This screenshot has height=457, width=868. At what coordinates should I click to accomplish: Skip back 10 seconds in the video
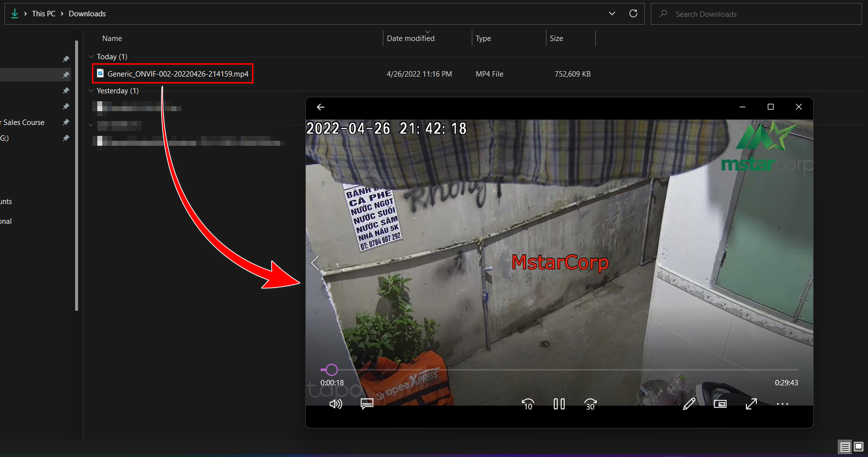click(x=528, y=404)
